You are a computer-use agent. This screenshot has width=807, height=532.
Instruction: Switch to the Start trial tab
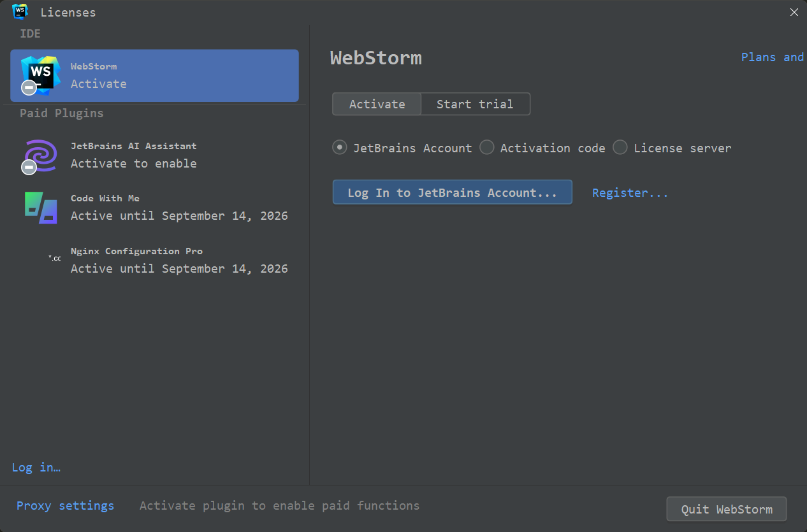click(x=475, y=104)
